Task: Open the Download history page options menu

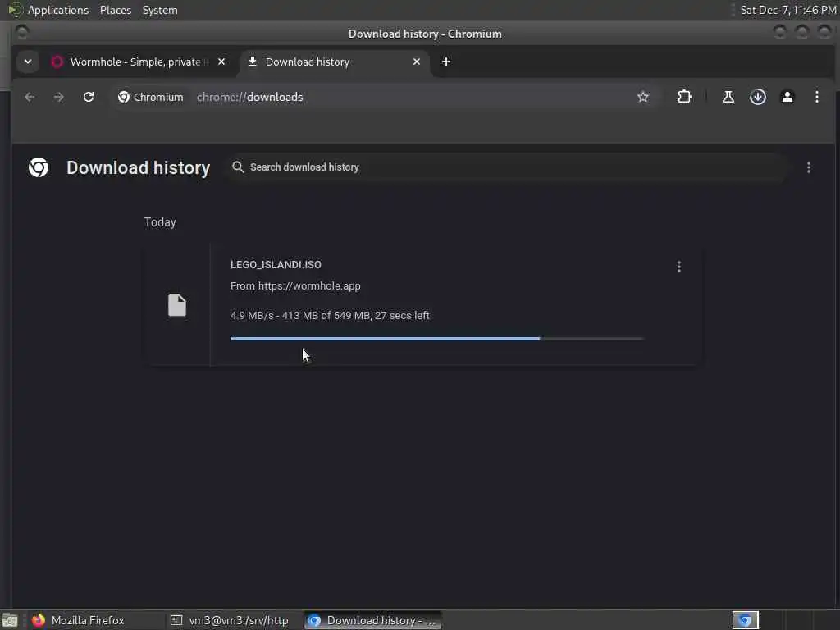Action: (x=808, y=167)
